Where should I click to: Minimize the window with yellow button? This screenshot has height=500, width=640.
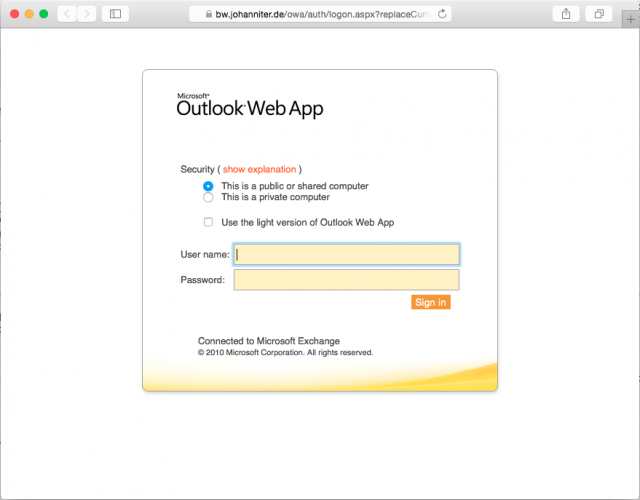[29, 14]
